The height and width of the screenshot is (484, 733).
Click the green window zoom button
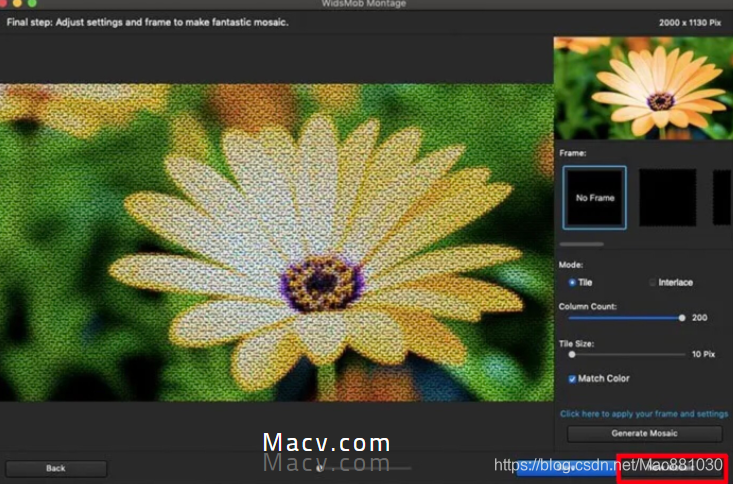click(32, 3)
